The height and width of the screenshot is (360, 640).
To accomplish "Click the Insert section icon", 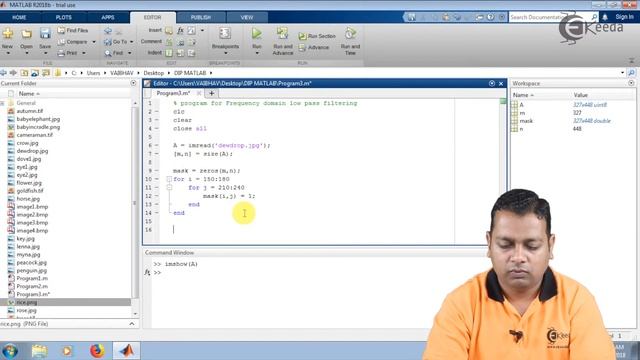I will [169, 31].
